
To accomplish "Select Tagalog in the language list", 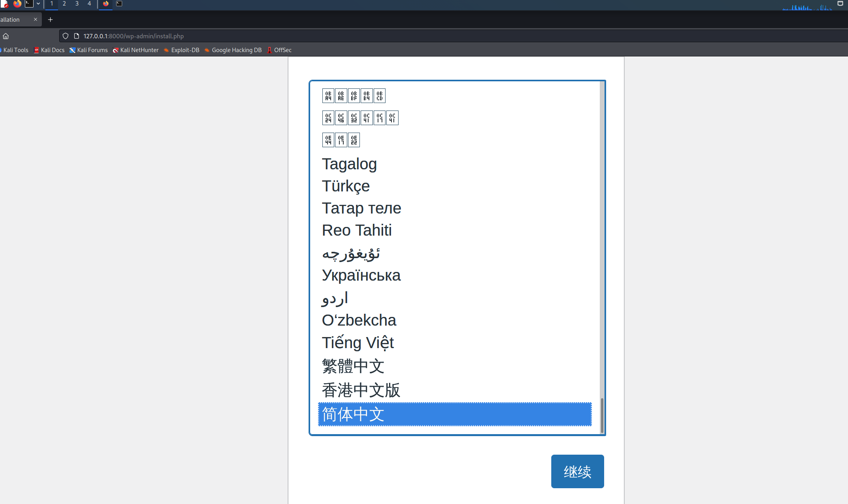I will (x=349, y=164).
